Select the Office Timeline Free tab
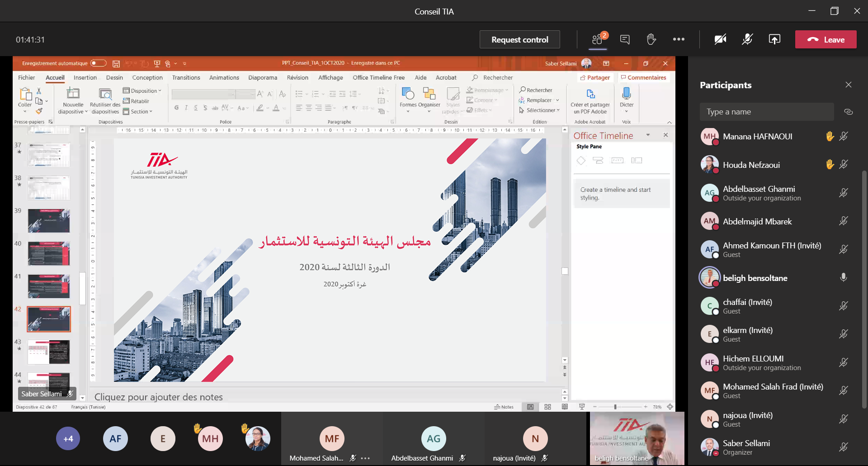Viewport: 868px width, 466px height. coord(378,77)
